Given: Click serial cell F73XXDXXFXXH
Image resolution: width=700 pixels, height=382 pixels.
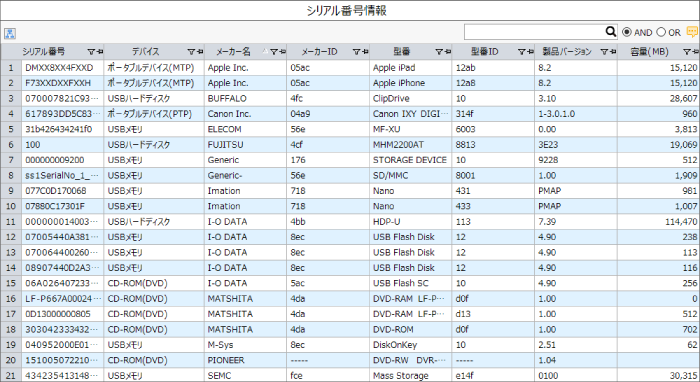Looking at the screenshot, I should tap(62, 83).
